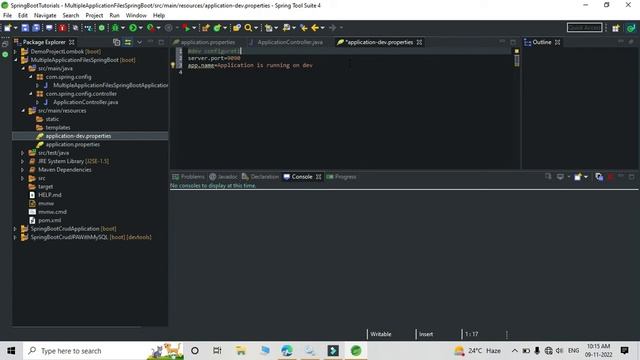
Task: Click the Display Selected Console icon
Action: coord(560,177)
